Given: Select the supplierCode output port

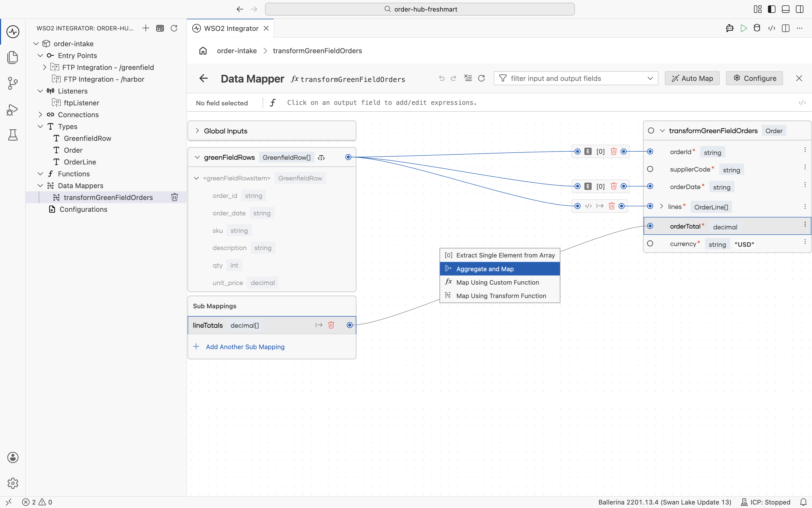Looking at the screenshot, I should coord(650,169).
